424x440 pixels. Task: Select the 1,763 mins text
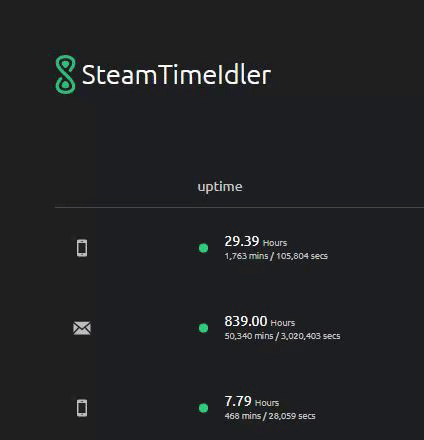[246, 256]
